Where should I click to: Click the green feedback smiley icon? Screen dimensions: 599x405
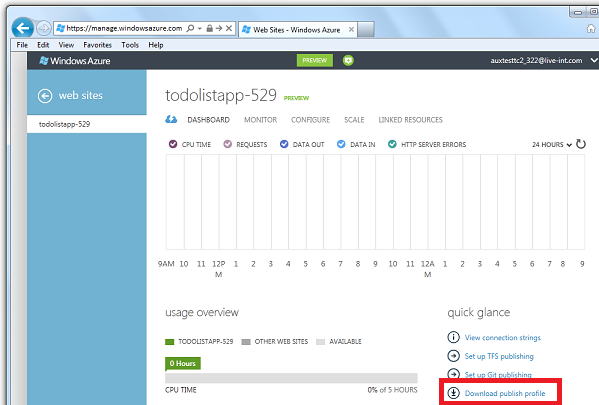coord(348,60)
